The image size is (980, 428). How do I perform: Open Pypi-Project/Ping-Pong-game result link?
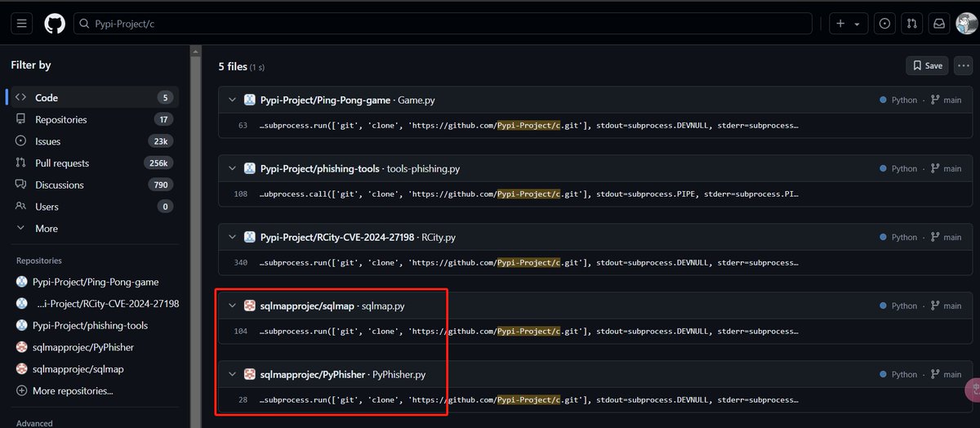point(325,100)
